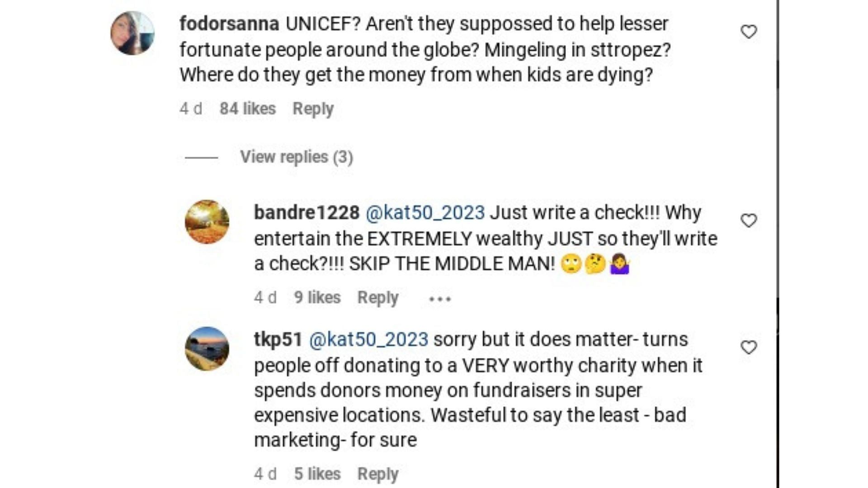Open fodorsanna username link
Screen dimensions: 868x488
point(229,24)
